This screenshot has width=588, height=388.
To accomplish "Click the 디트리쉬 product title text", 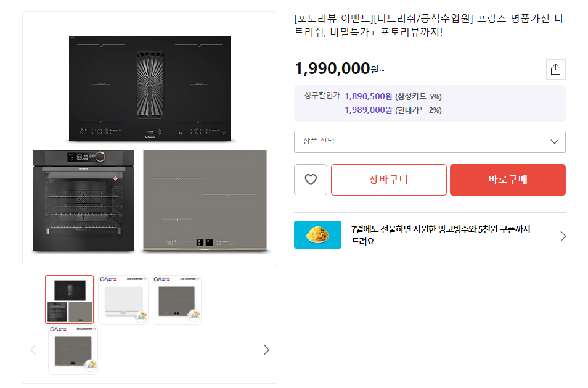I will pyautogui.click(x=429, y=25).
